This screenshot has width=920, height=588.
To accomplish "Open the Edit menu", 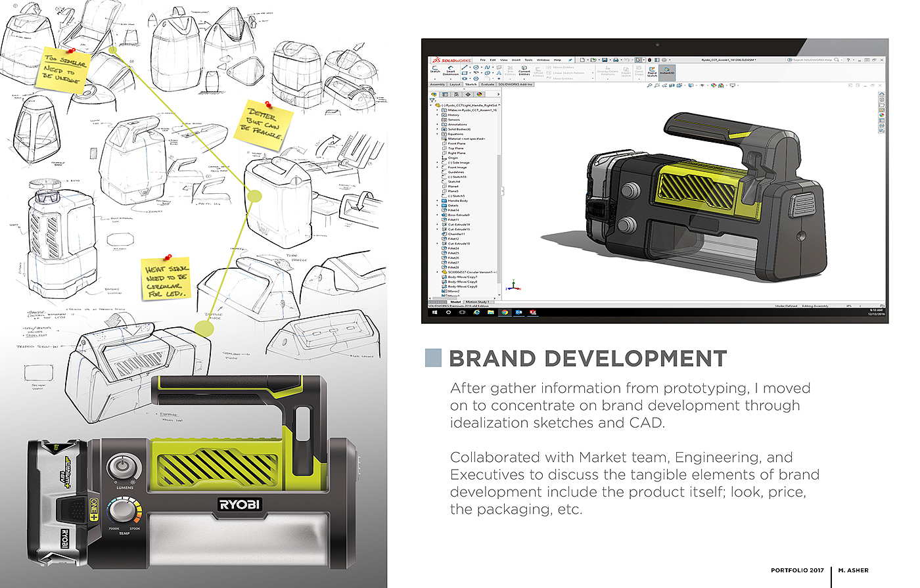I will (493, 60).
